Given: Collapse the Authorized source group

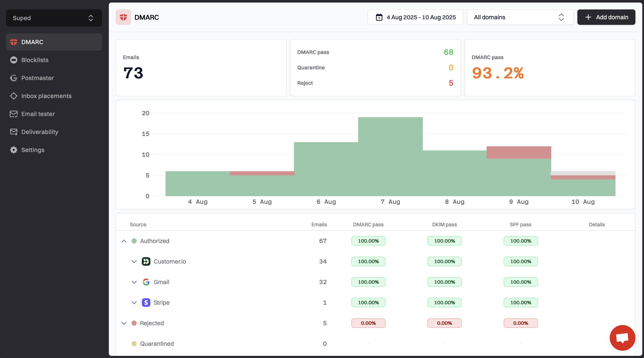Looking at the screenshot, I should 124,241.
